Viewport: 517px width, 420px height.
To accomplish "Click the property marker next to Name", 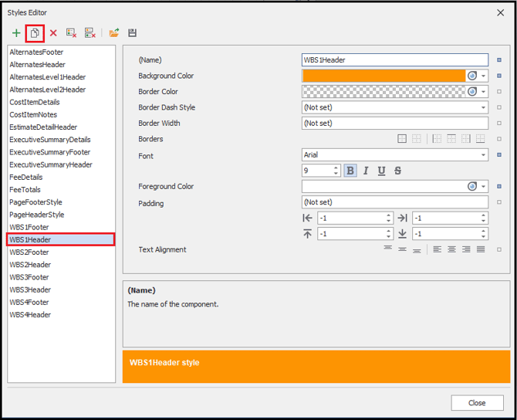I will click(x=499, y=60).
